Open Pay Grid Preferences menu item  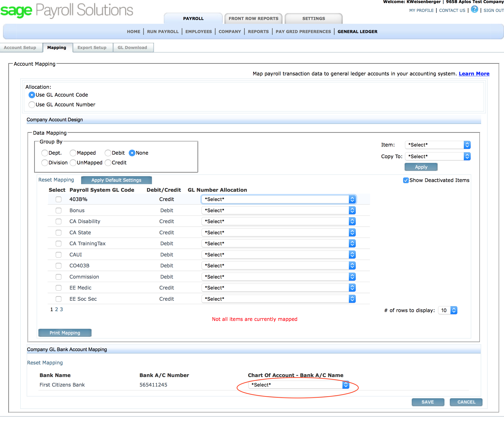click(303, 32)
